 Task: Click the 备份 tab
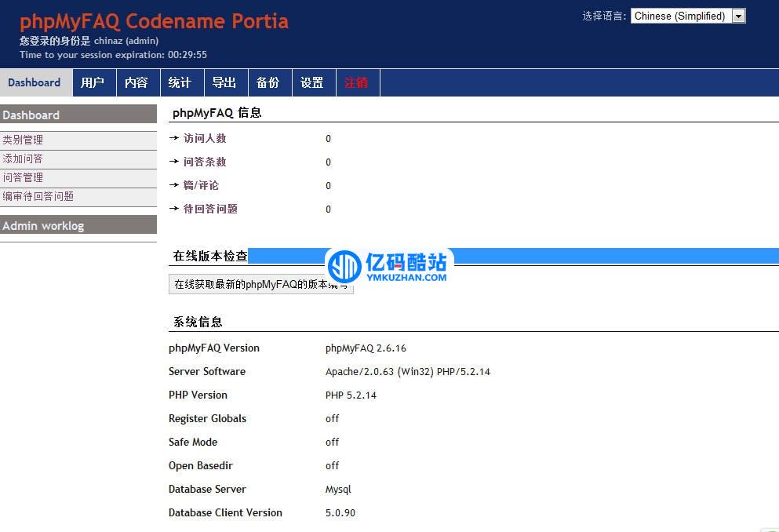[x=268, y=82]
